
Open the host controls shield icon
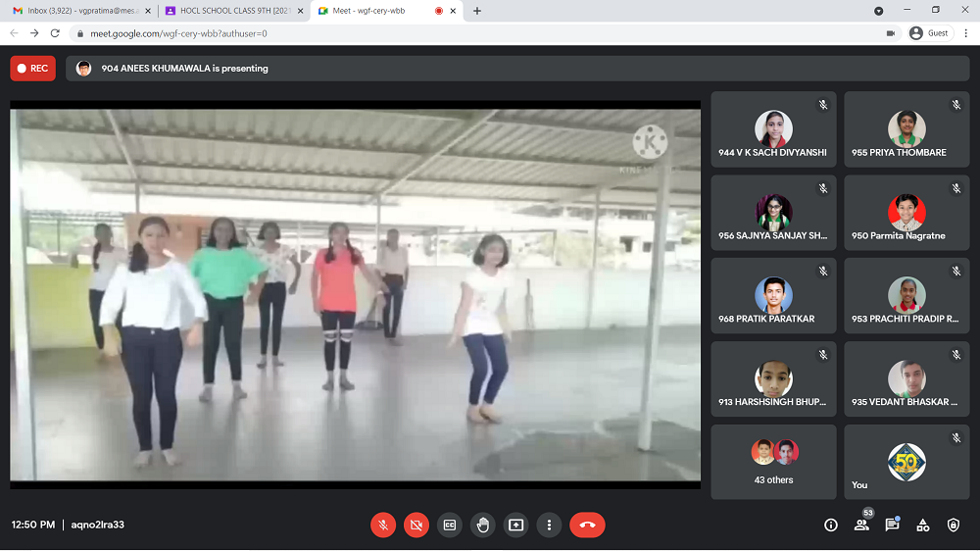tap(954, 525)
